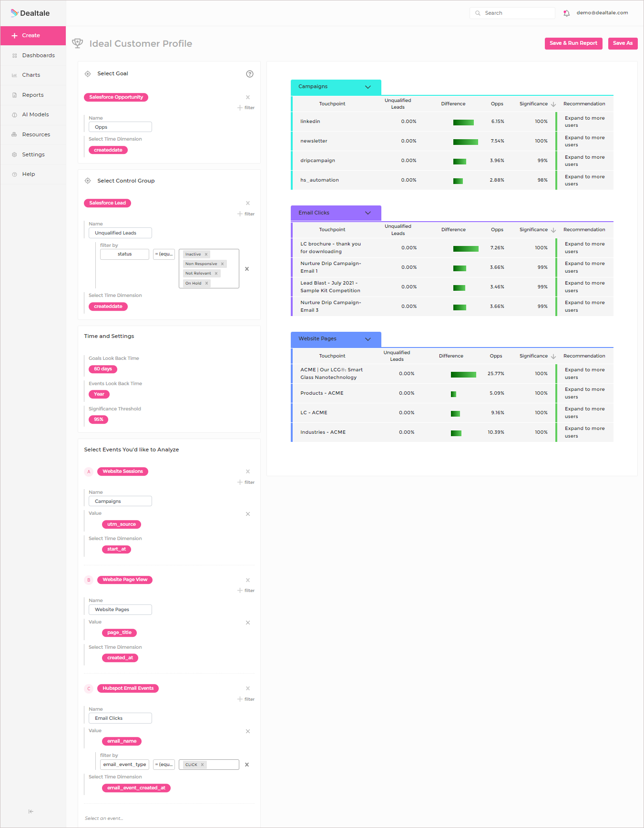This screenshot has height=828, width=644.
Task: Change the 60 days goals look back
Action: pos(103,369)
